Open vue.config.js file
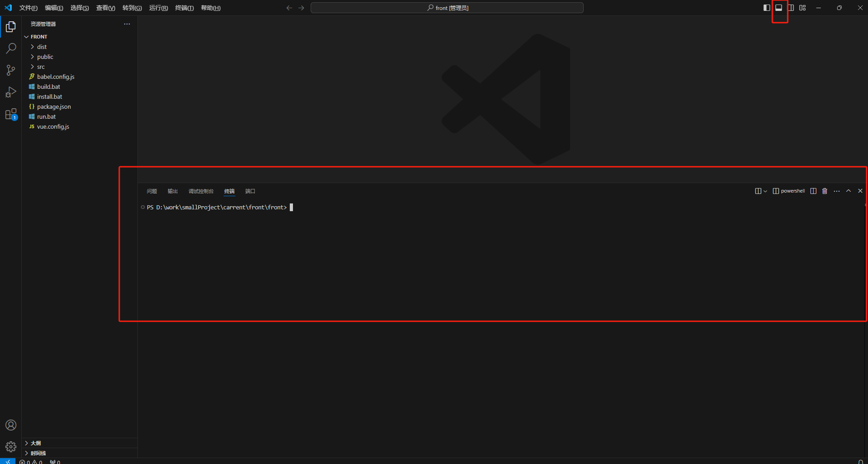This screenshot has height=464, width=868. tap(79, 126)
